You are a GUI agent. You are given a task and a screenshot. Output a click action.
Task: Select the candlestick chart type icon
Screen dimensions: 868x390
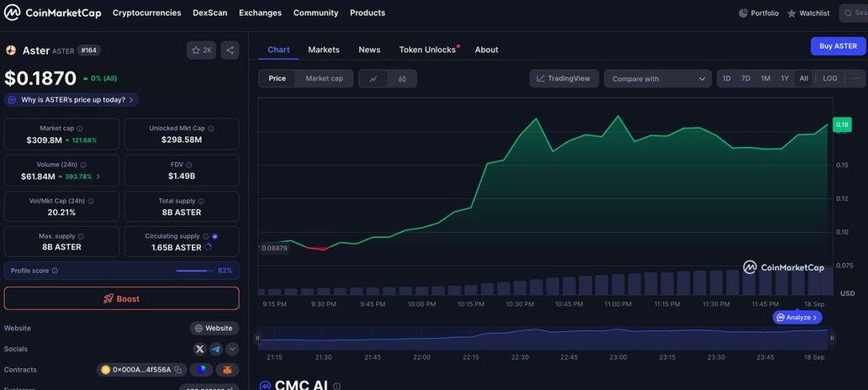(402, 78)
